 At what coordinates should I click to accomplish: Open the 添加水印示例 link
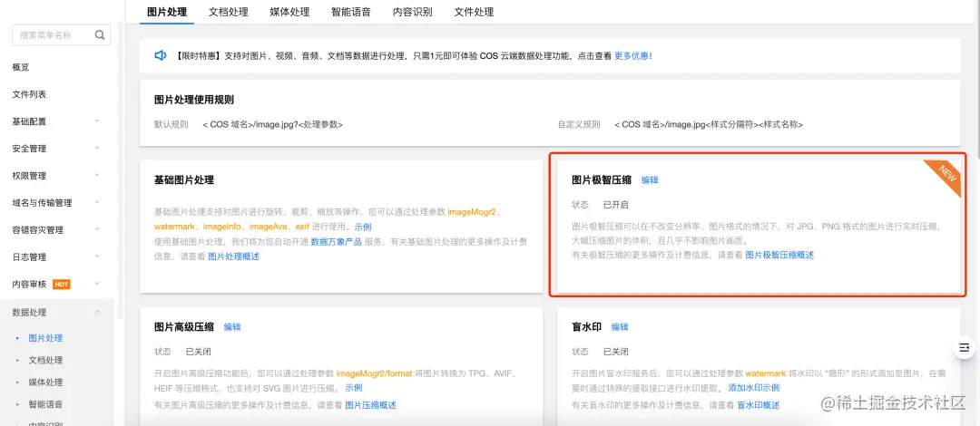[754, 388]
